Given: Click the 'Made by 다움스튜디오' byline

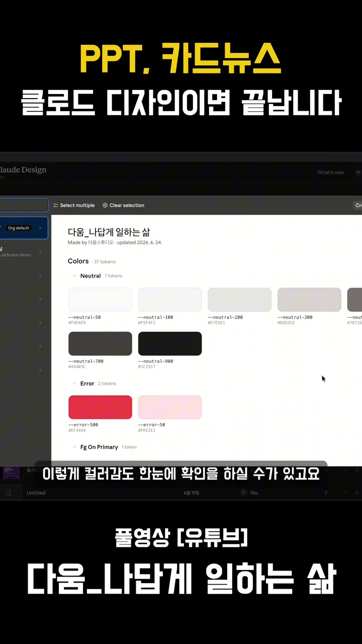Looking at the screenshot, I should 91,242.
